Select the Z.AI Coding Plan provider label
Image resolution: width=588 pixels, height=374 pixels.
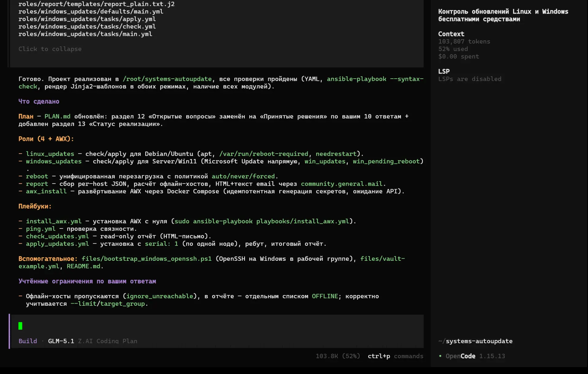[x=107, y=341]
